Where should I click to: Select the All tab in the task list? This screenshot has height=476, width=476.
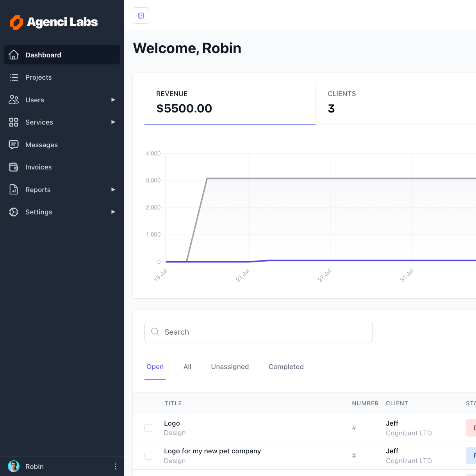[187, 367]
